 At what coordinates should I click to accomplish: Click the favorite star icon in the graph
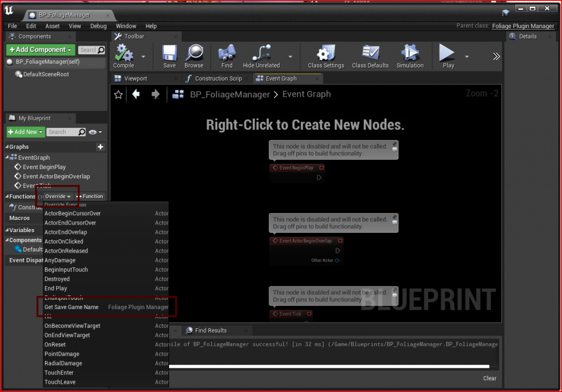[x=119, y=94]
